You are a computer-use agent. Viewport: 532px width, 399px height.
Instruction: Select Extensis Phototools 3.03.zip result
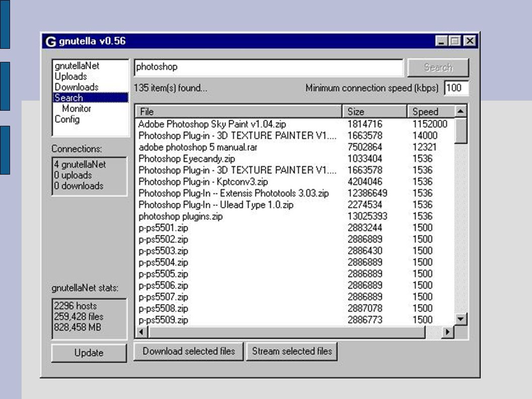pyautogui.click(x=234, y=193)
